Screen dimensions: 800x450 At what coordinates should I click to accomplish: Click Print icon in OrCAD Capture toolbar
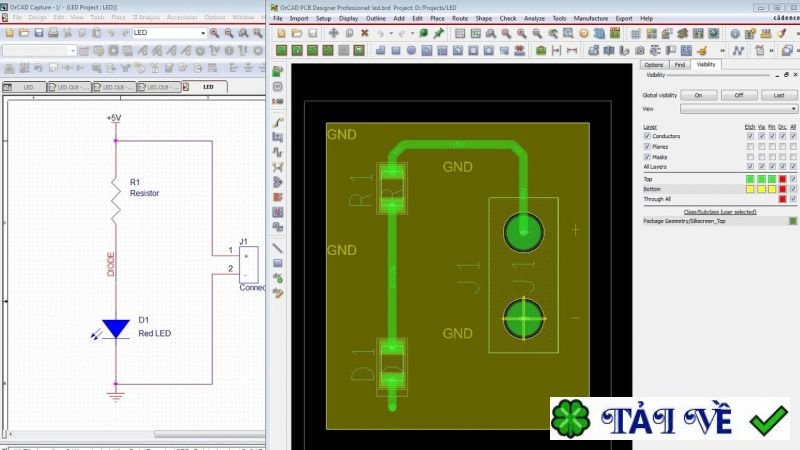53,33
